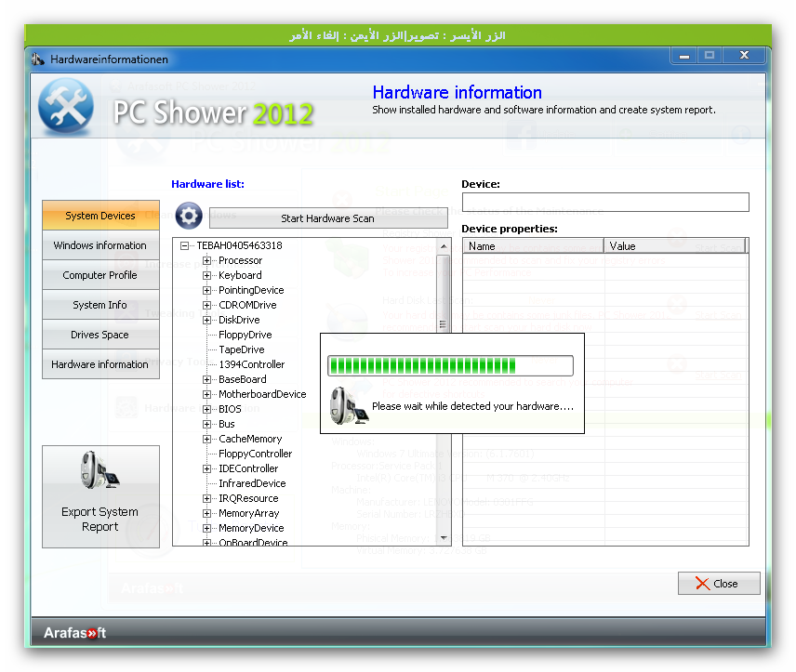Select FloppyDrive in hardware list
This screenshot has height=672, width=796.
(x=245, y=335)
